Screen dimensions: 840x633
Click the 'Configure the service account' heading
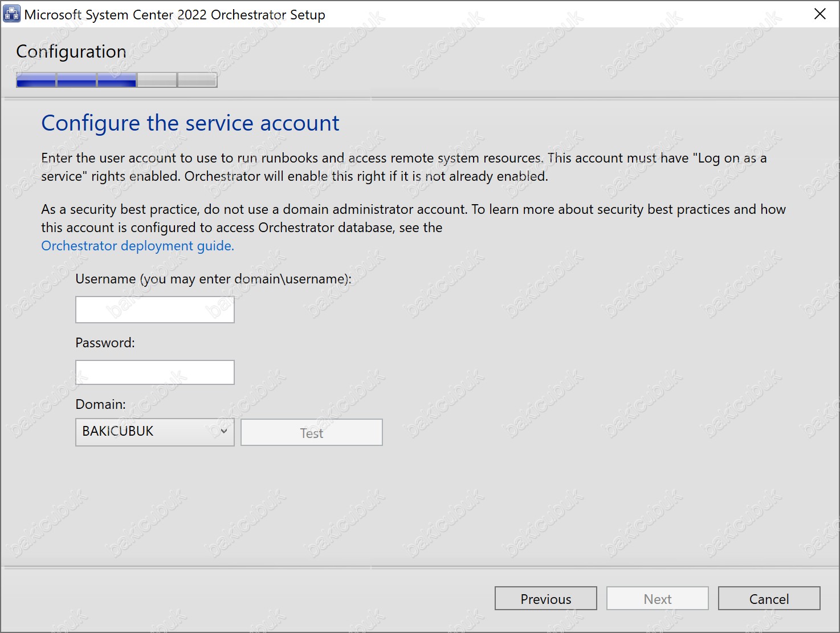[x=190, y=123]
